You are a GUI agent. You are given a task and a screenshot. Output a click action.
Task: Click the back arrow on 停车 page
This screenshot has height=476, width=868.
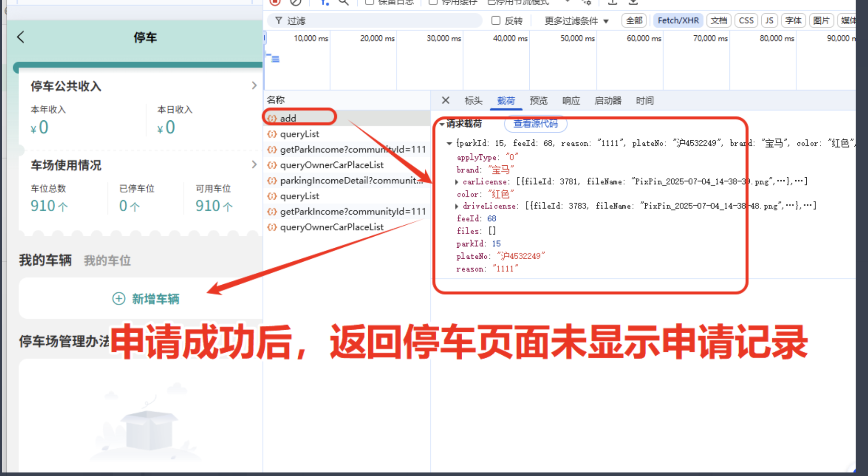coord(21,37)
